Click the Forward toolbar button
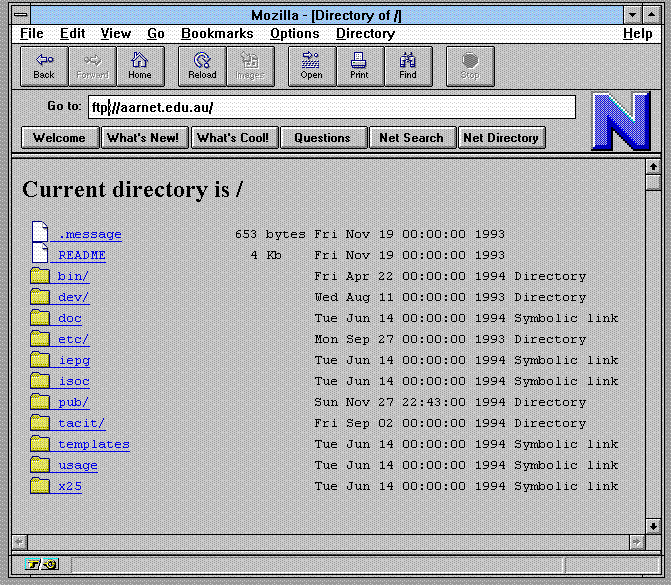671x585 pixels. coord(92,67)
